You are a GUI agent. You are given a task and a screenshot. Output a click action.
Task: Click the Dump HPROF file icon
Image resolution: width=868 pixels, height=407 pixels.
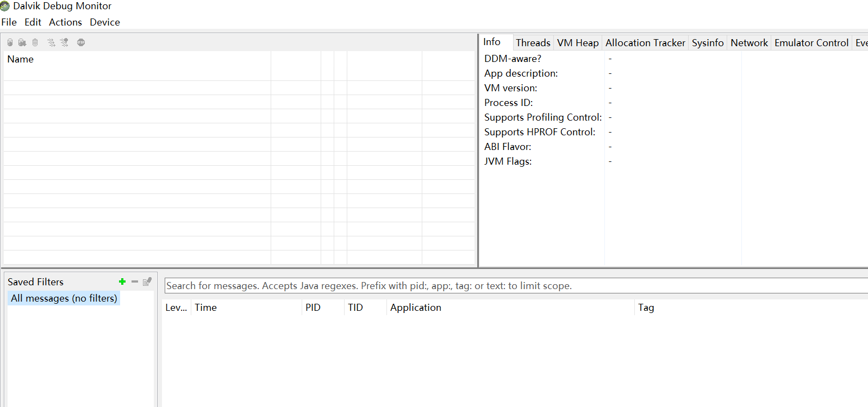pyautogui.click(x=22, y=42)
